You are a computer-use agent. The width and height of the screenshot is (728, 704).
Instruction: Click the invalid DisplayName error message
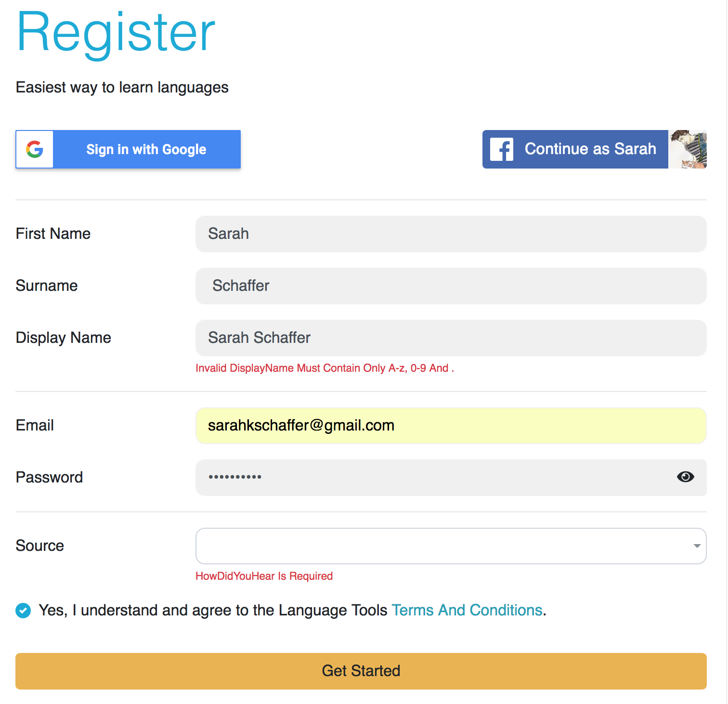pos(325,368)
